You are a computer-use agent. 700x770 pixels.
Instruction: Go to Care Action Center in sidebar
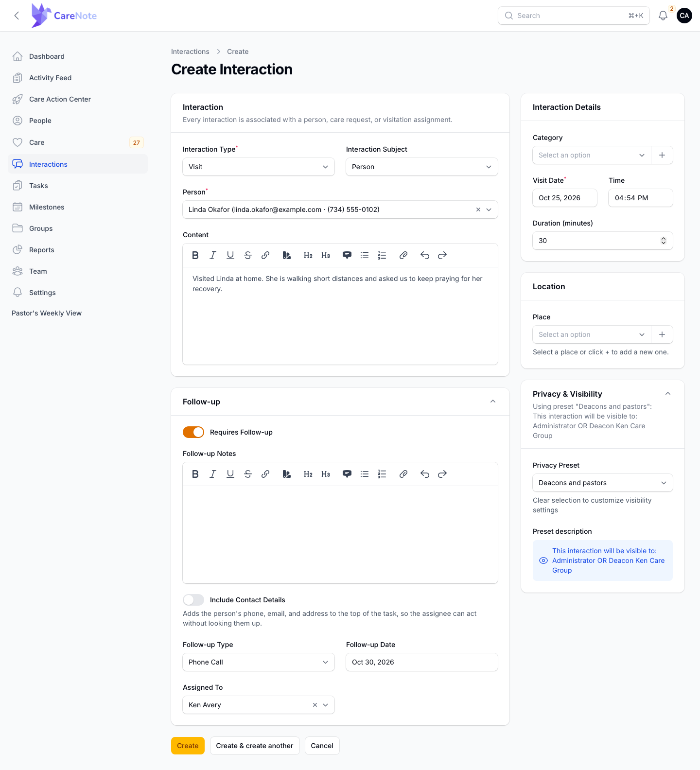click(x=78, y=99)
